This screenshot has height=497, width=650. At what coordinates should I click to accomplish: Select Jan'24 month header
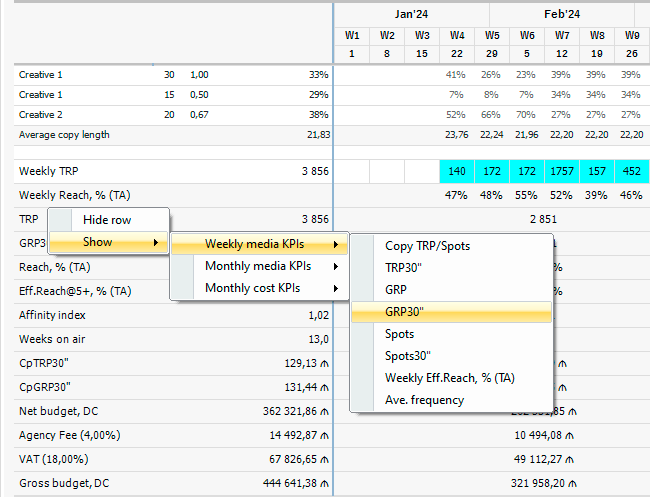411,15
